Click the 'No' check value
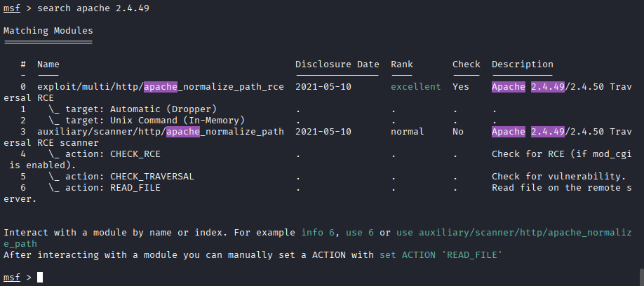 pos(458,132)
